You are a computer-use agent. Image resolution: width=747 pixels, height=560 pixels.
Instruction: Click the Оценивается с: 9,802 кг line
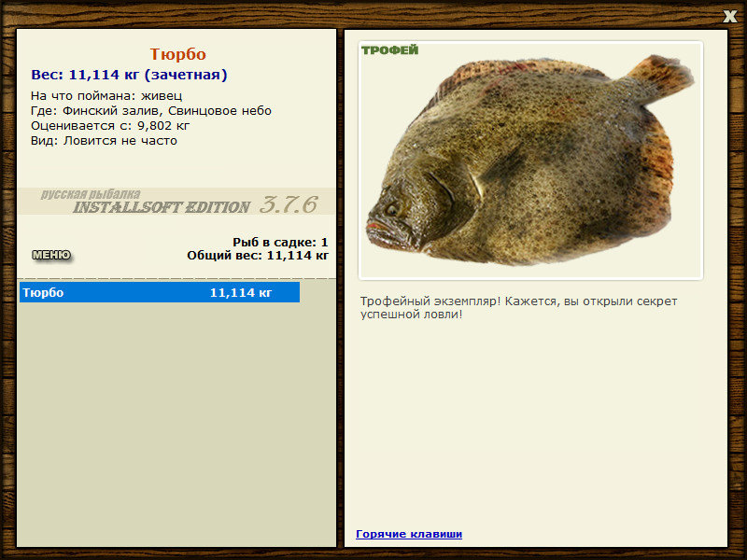click(x=110, y=126)
